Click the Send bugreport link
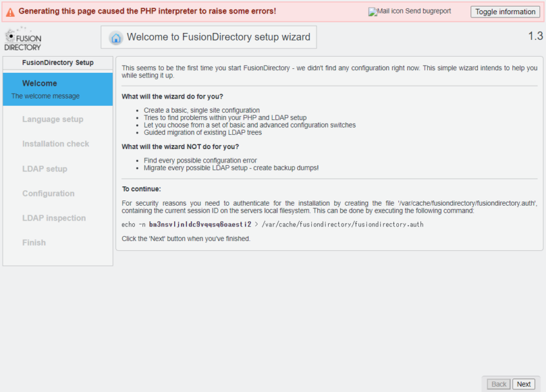The image size is (546, 392). [x=428, y=12]
